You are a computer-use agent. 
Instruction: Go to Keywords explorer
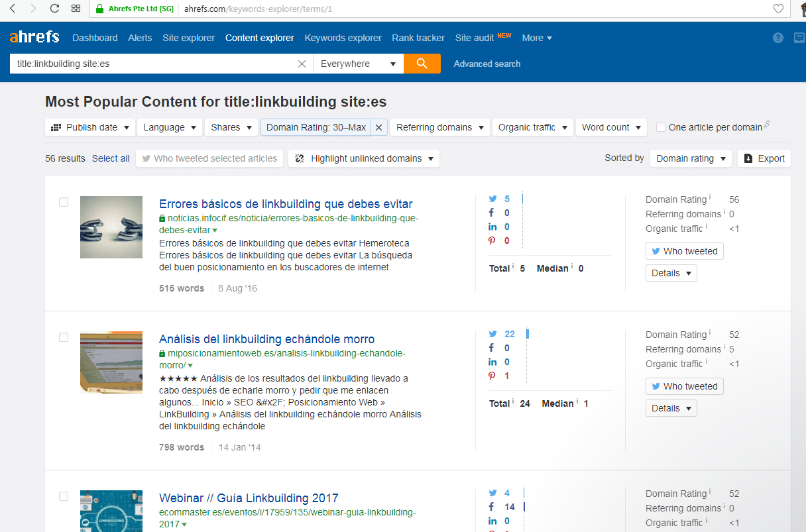pos(343,38)
